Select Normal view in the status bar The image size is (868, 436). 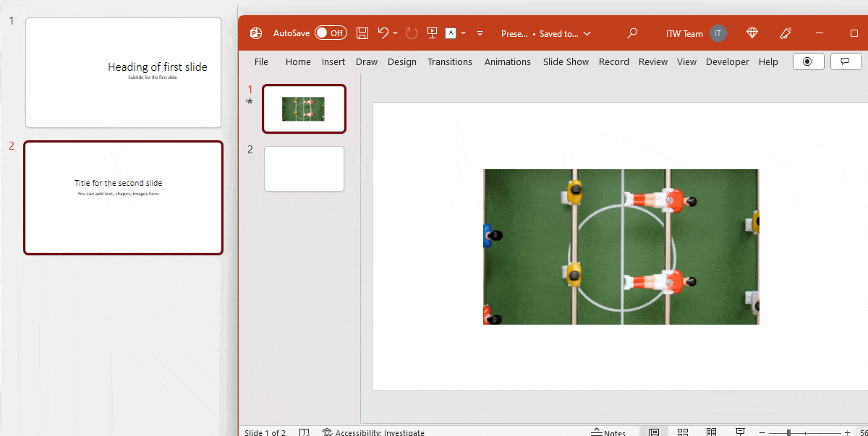(654, 431)
